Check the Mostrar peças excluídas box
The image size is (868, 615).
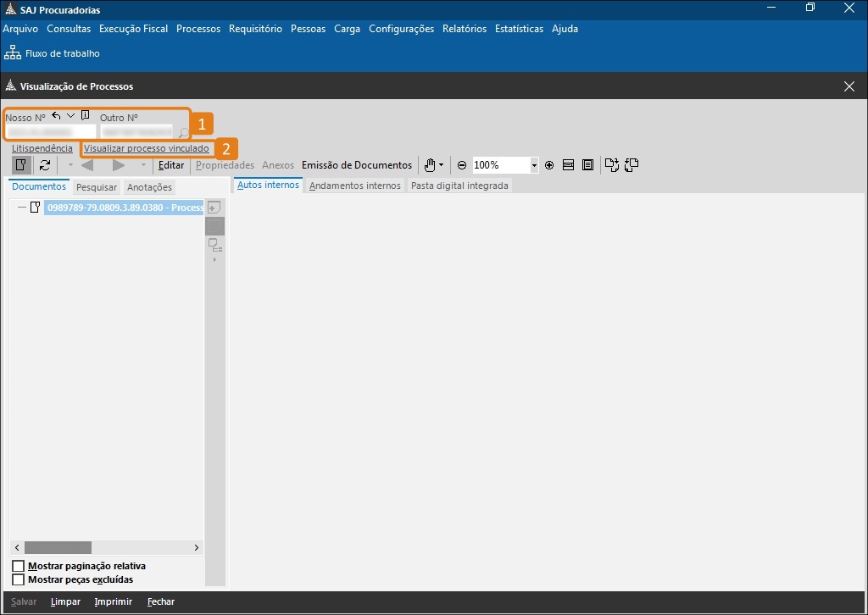tap(19, 579)
